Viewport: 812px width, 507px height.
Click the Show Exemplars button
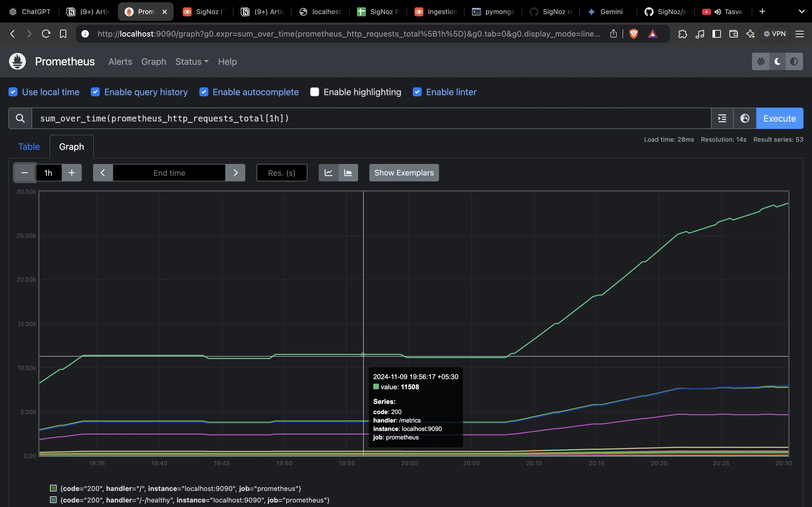pyautogui.click(x=404, y=172)
